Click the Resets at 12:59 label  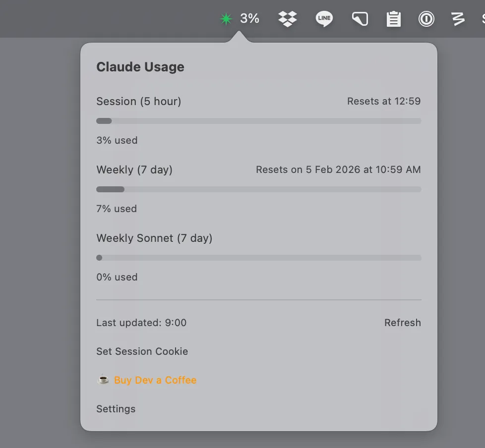pos(383,101)
